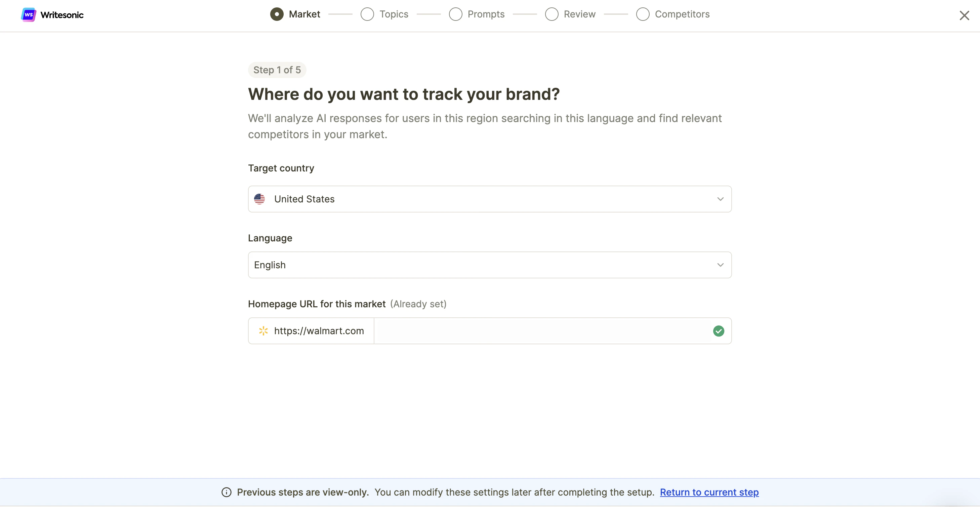Click the homepage URL input field
The image size is (980, 507).
542,331
